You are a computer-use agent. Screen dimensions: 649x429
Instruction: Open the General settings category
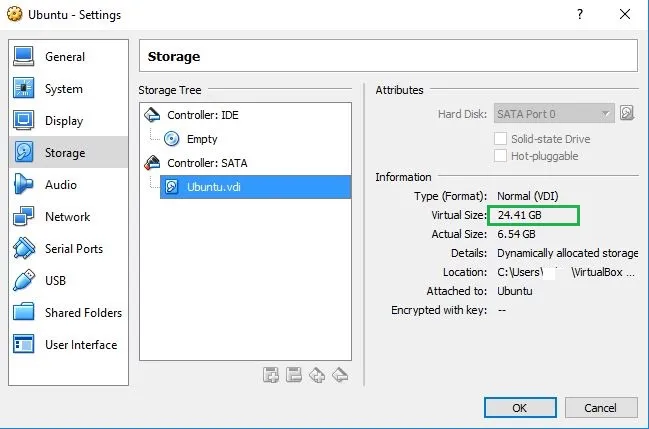pos(68,56)
